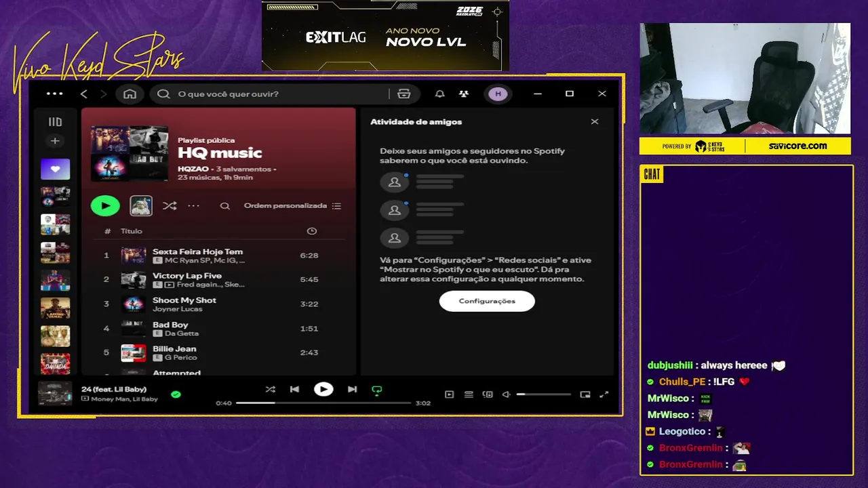Image resolution: width=868 pixels, height=488 pixels.
Task: Open Friend Activity people icon
Action: [x=464, y=94]
